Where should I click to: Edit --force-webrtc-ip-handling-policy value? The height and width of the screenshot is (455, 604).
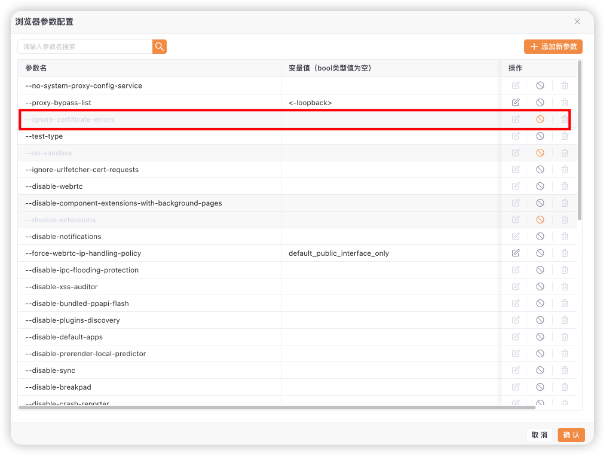click(515, 253)
